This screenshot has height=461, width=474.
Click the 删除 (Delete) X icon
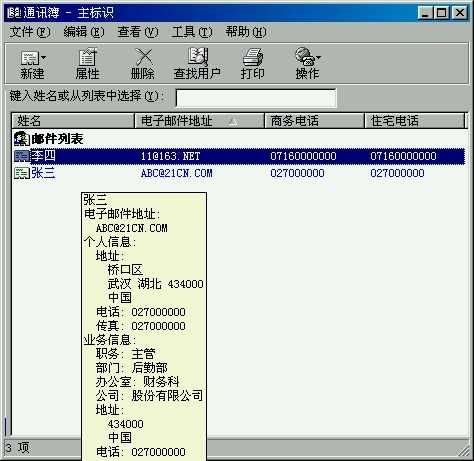[x=144, y=57]
